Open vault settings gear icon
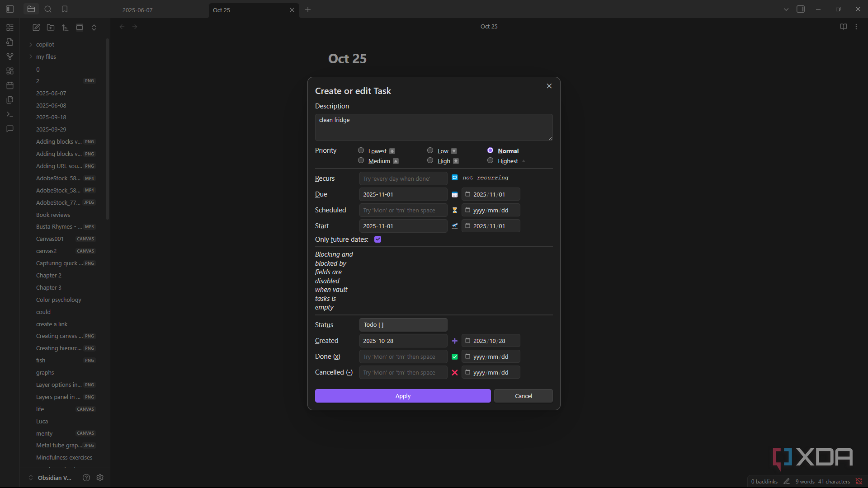Viewport: 868px width, 488px height. [x=100, y=478]
